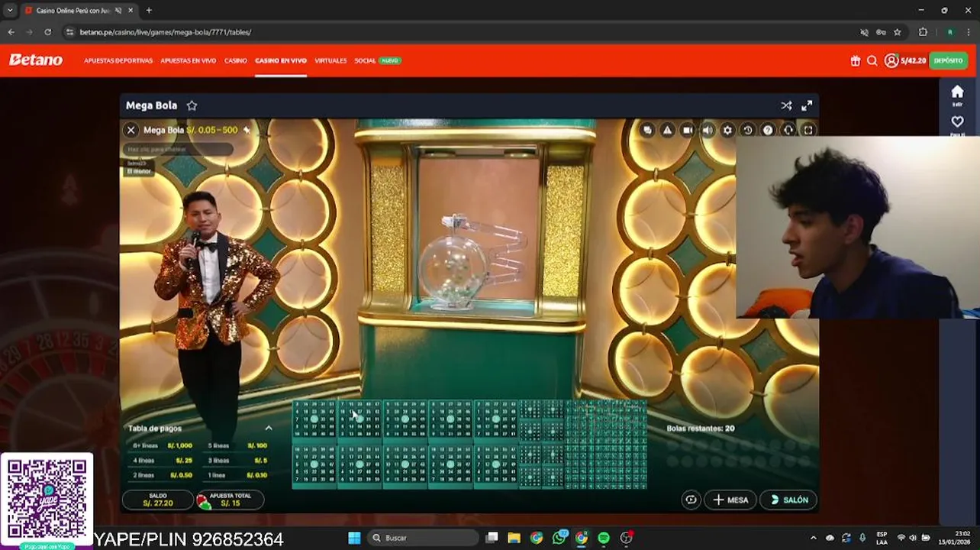Open Windows Start menu
The image size is (980, 550).
pos(354,538)
